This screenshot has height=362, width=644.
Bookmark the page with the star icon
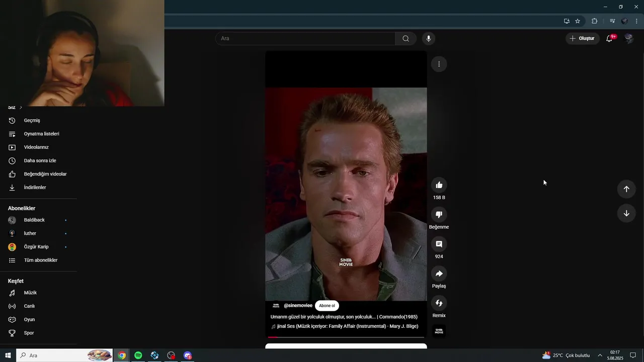[x=578, y=21]
